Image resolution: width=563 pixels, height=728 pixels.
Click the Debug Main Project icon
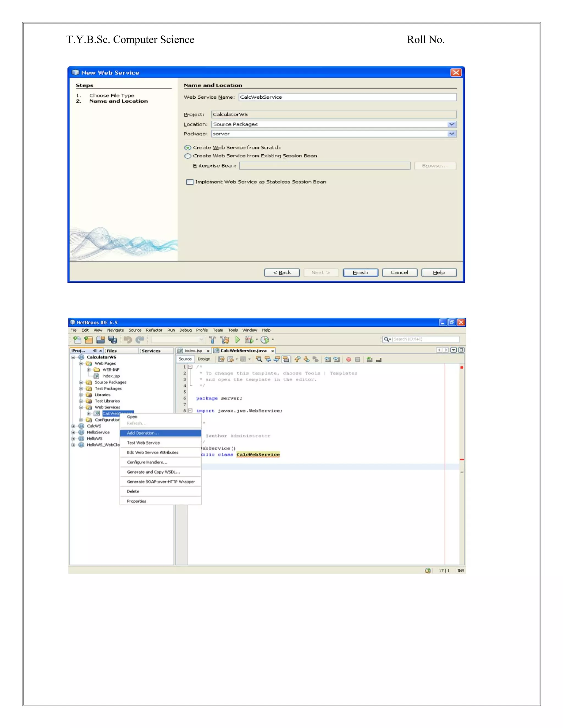coord(249,340)
